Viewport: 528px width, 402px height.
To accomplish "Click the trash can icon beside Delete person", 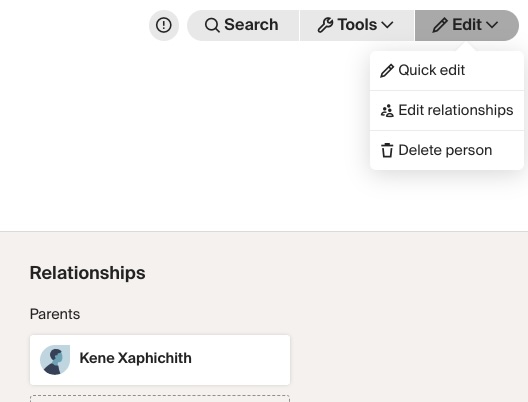I will point(387,150).
